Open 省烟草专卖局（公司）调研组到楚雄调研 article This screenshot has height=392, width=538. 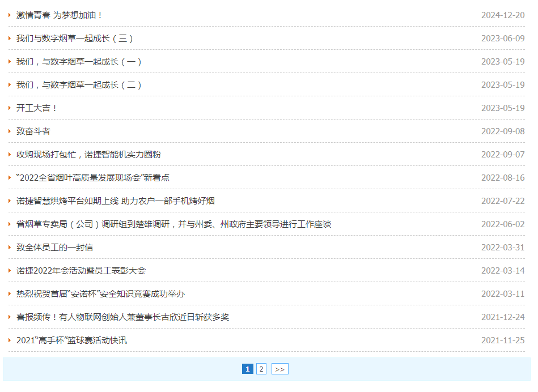tap(173, 224)
